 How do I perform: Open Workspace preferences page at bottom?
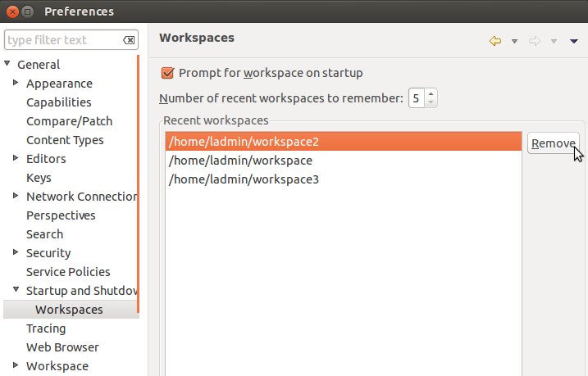pos(57,366)
